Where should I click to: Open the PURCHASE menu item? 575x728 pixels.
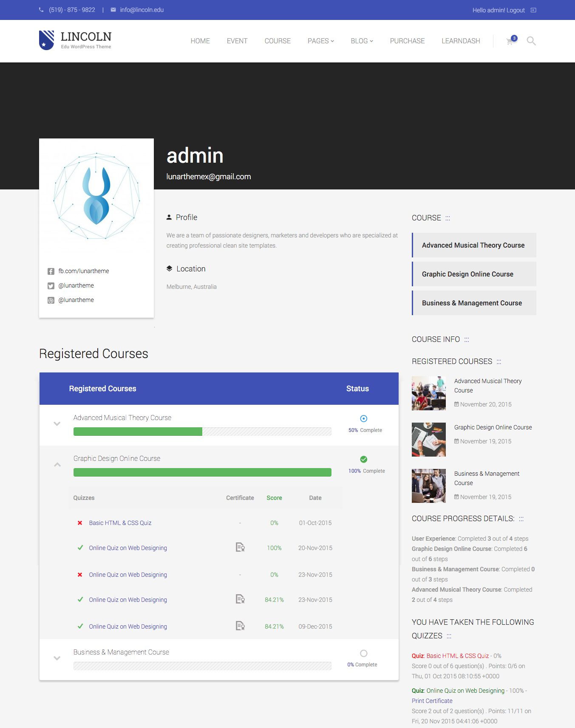(x=407, y=41)
